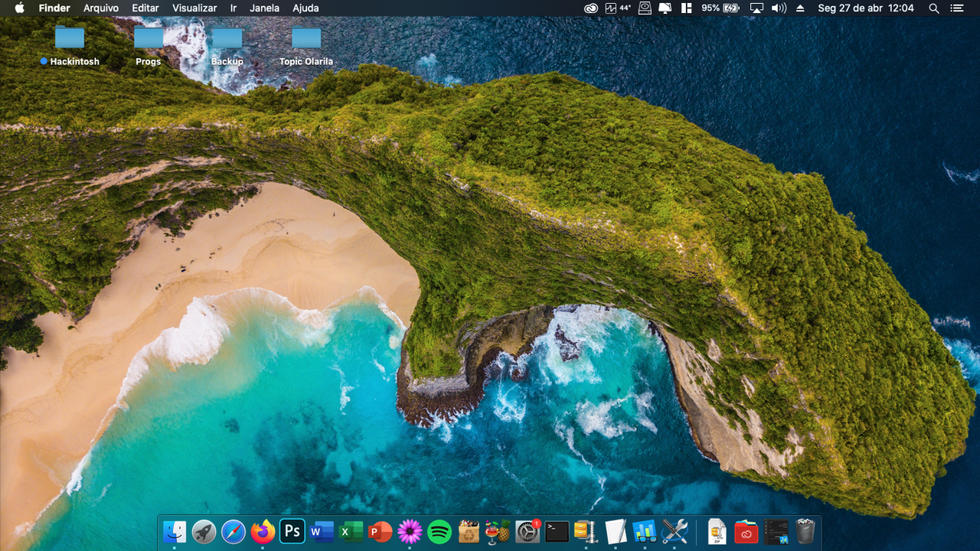980x551 pixels.
Task: Open Spotlight search magnifier
Action: (934, 8)
